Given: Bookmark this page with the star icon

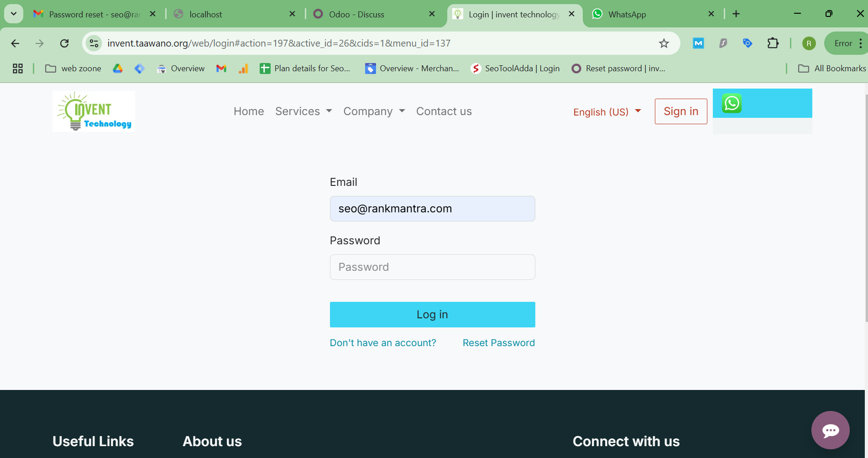Looking at the screenshot, I should pos(664,43).
